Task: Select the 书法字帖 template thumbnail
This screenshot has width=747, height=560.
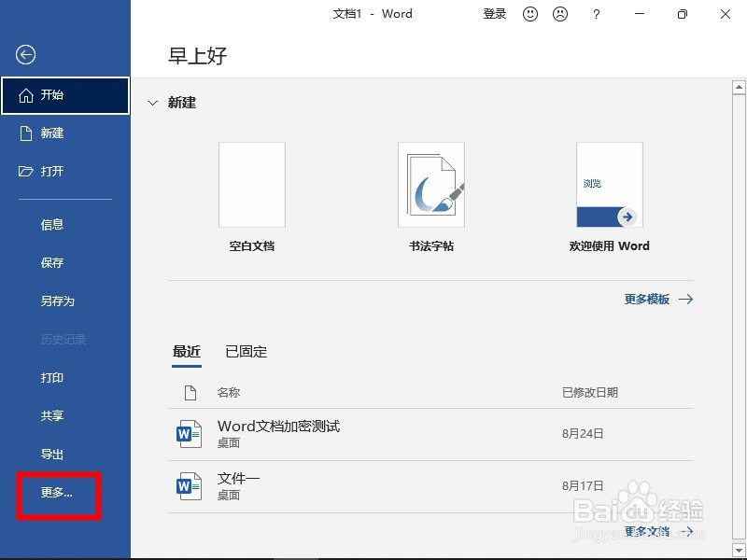Action: click(x=431, y=185)
